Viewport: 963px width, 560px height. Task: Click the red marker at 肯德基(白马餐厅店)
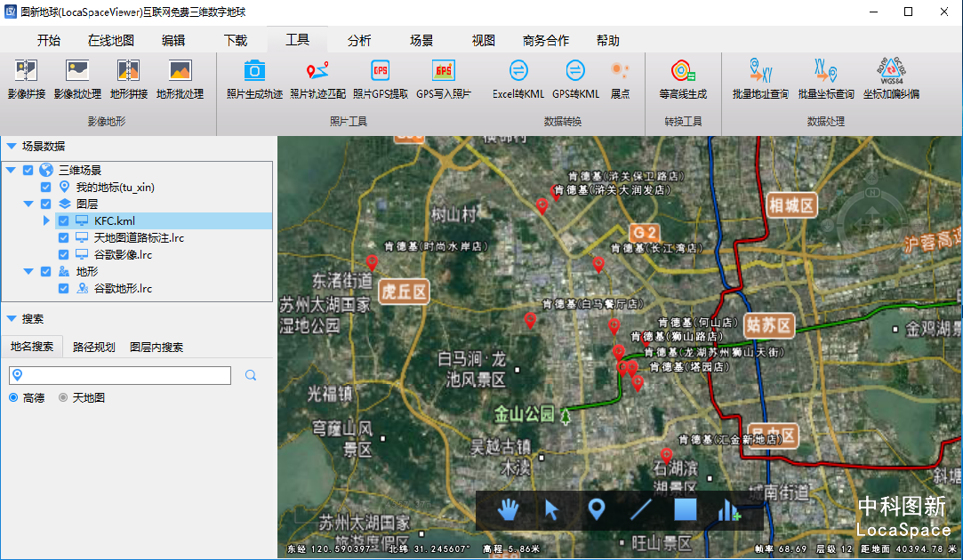click(530, 320)
